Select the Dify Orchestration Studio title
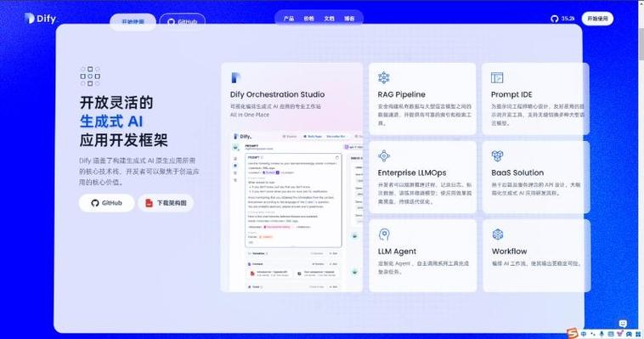 click(x=277, y=94)
